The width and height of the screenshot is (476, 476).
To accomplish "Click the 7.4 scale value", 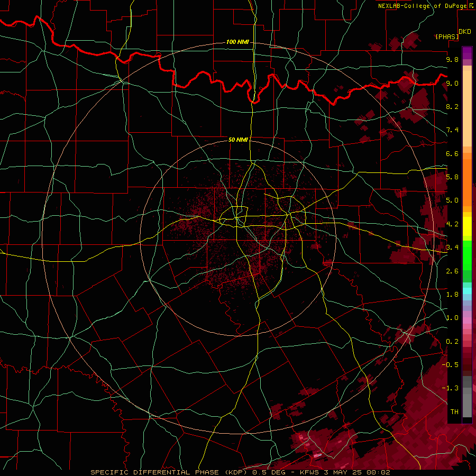I will pos(452,130).
